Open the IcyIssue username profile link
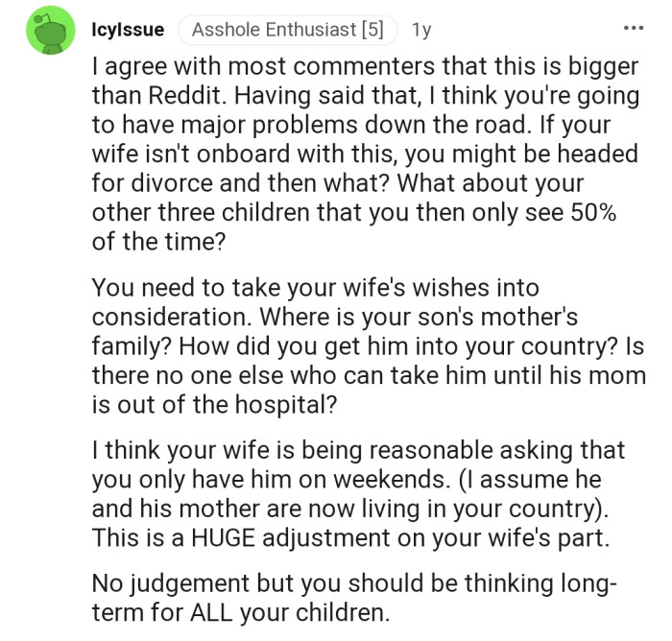 click(x=127, y=30)
